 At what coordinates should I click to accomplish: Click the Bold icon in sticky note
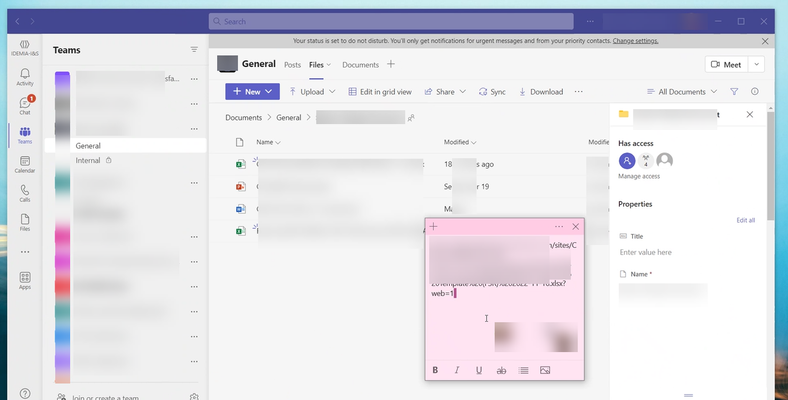(435, 370)
